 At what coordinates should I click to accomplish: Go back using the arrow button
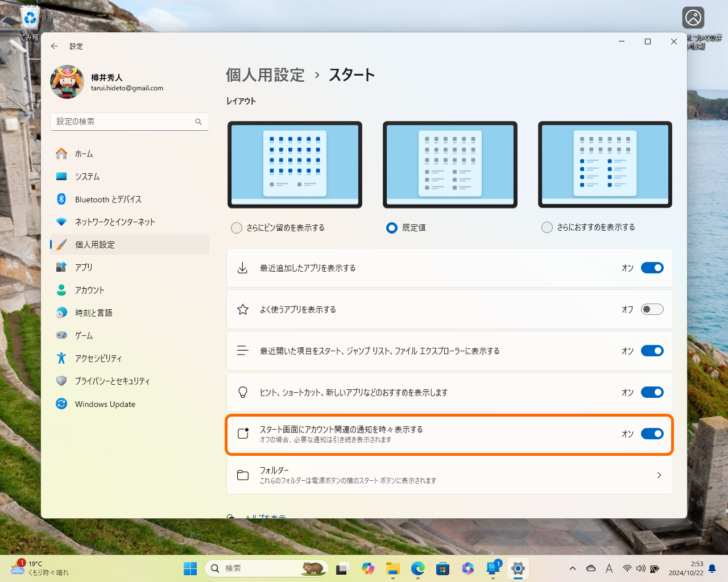point(55,46)
